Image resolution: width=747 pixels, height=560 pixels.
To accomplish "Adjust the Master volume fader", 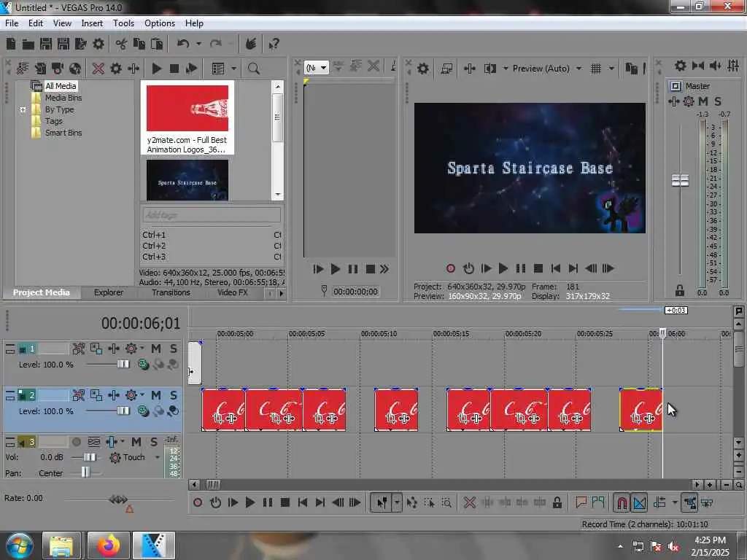I will tap(680, 181).
